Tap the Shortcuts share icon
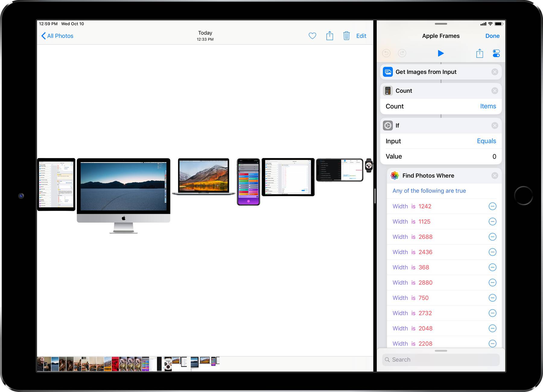Image resolution: width=543 pixels, height=392 pixels. point(480,53)
